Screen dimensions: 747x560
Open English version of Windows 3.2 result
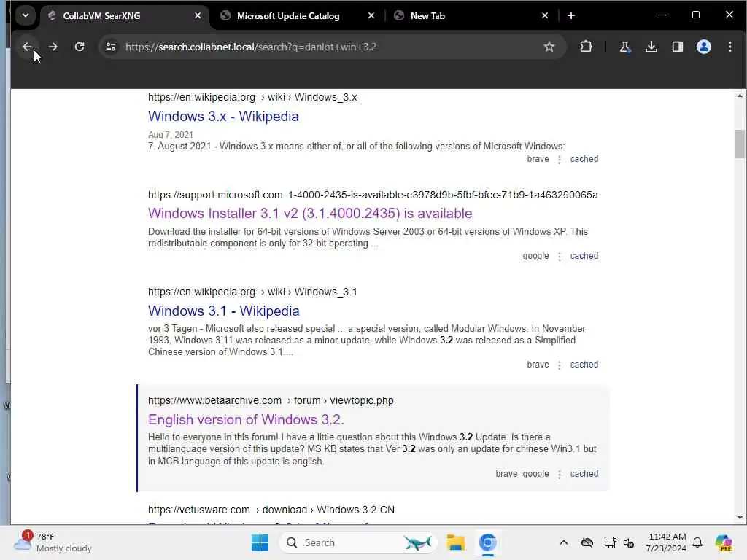246,419
